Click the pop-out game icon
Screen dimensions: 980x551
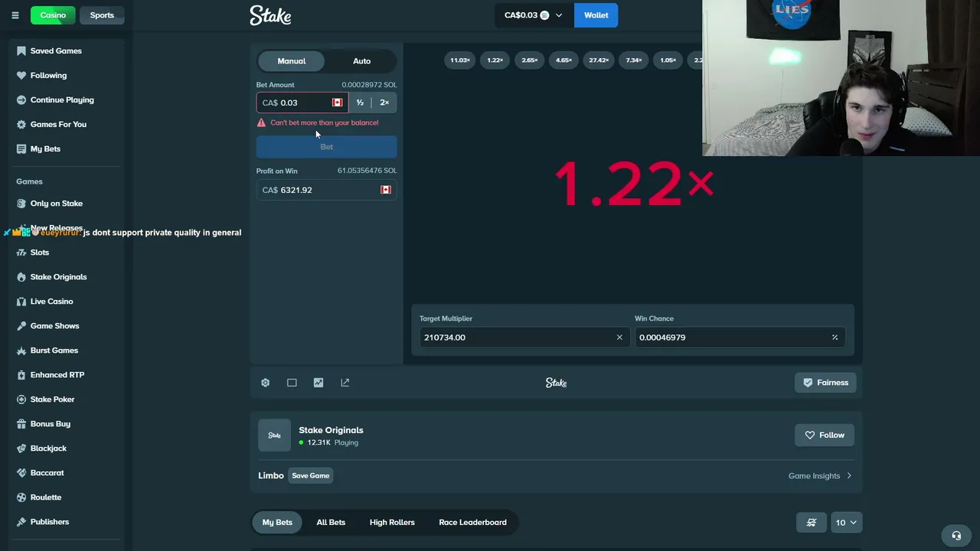pos(345,383)
